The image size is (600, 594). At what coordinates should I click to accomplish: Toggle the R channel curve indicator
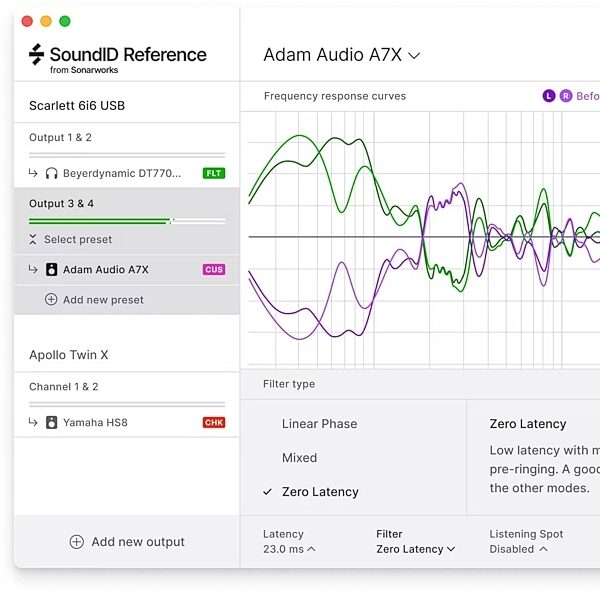(566, 96)
